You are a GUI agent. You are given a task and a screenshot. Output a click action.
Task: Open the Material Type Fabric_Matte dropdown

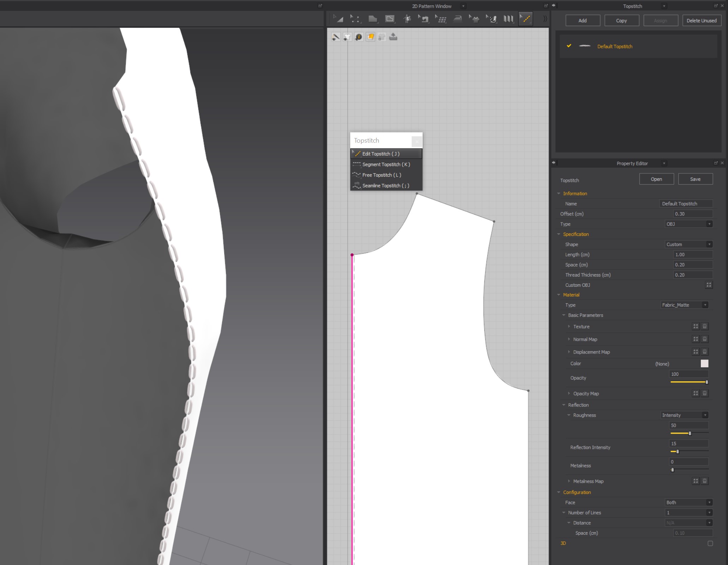pos(685,305)
